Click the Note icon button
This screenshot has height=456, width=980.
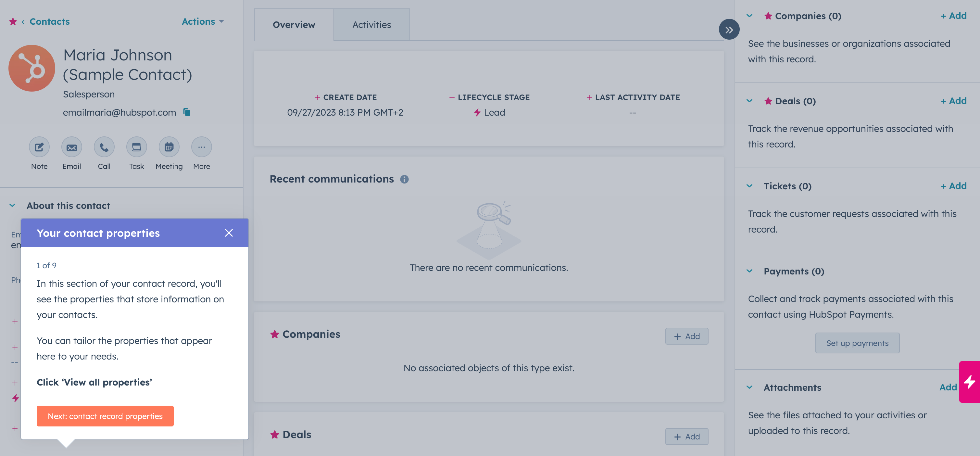click(39, 147)
